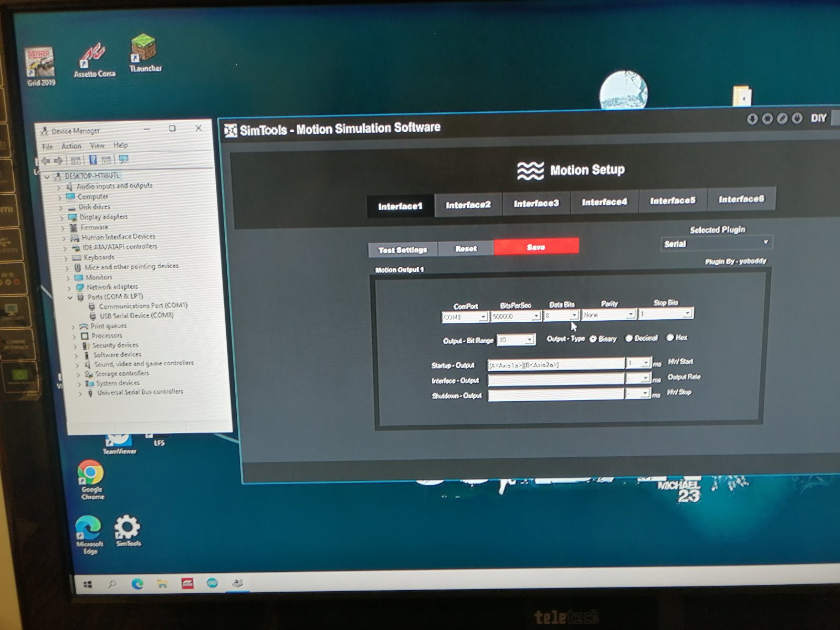Expand the Display adapters node
This screenshot has height=630, width=840.
62,217
